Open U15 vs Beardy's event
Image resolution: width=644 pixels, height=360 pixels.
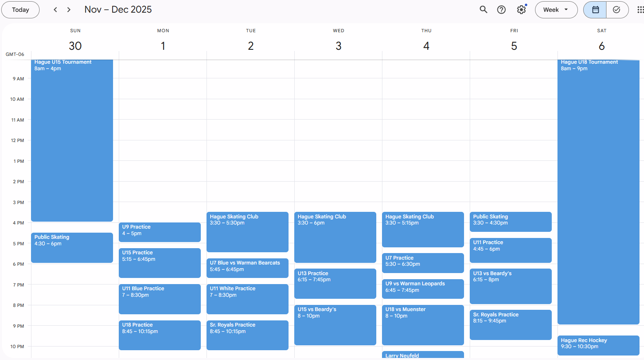(x=335, y=324)
